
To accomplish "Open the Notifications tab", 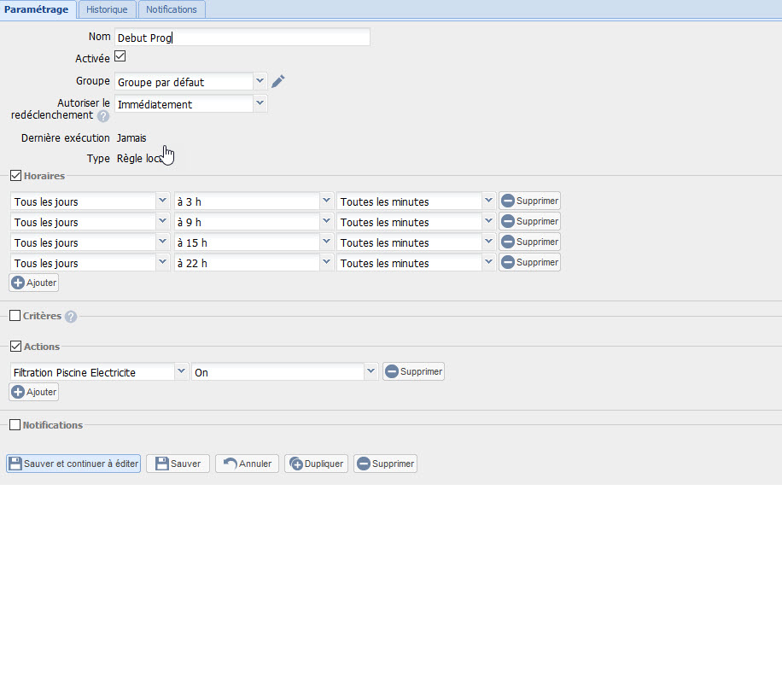I will pyautogui.click(x=171, y=9).
